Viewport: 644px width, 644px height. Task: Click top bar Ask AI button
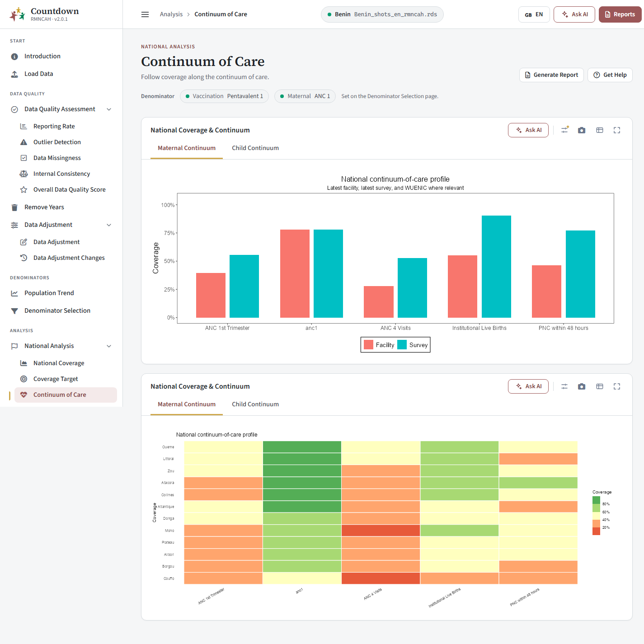574,14
